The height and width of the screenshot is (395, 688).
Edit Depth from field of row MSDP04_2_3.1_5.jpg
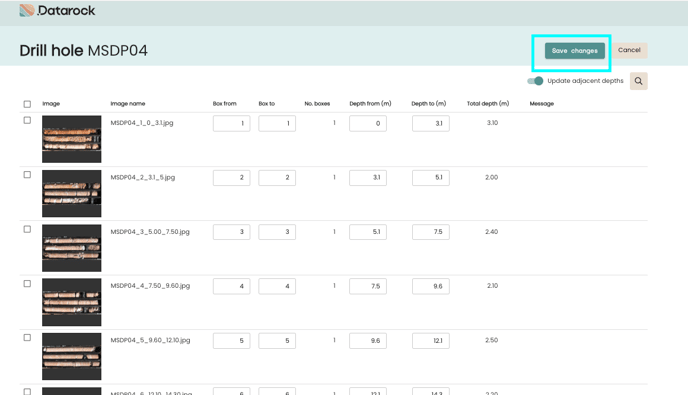[x=368, y=178]
